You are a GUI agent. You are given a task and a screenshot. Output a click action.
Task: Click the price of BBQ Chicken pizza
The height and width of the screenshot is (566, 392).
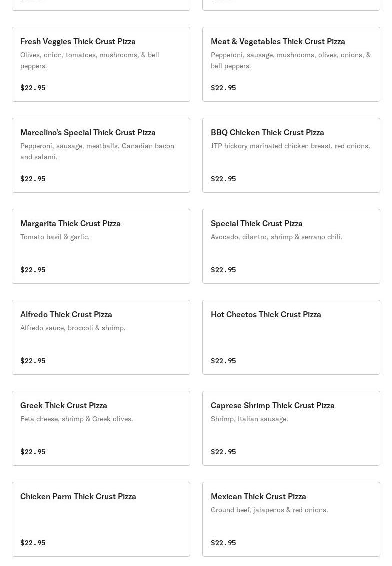pos(223,179)
